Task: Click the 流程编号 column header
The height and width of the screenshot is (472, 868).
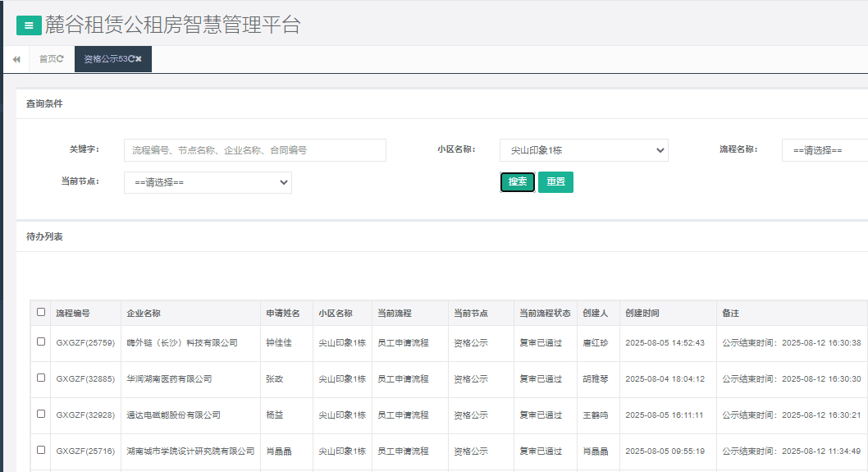Action: tap(73, 314)
